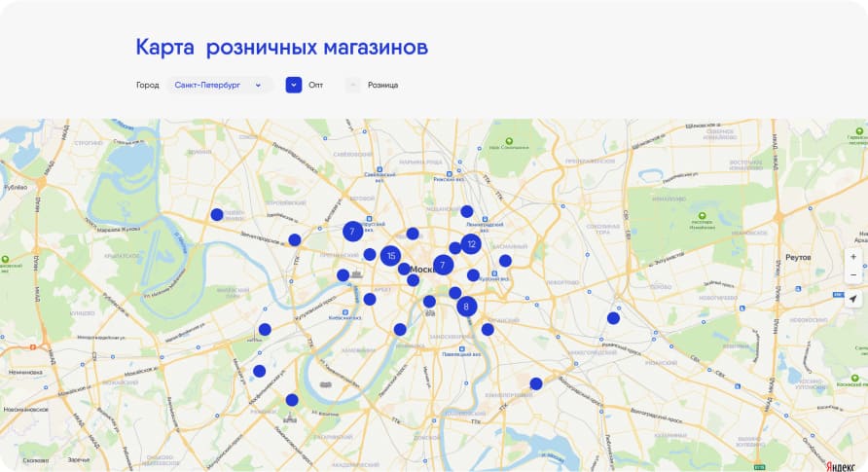
Task: Click the Реутов city label
Action: [798, 257]
